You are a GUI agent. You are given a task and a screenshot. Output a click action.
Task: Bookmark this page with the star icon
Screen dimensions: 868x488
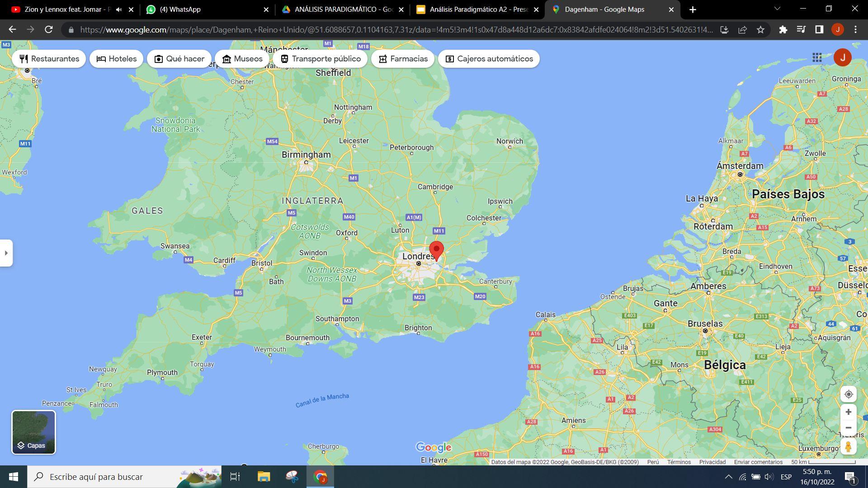point(760,30)
